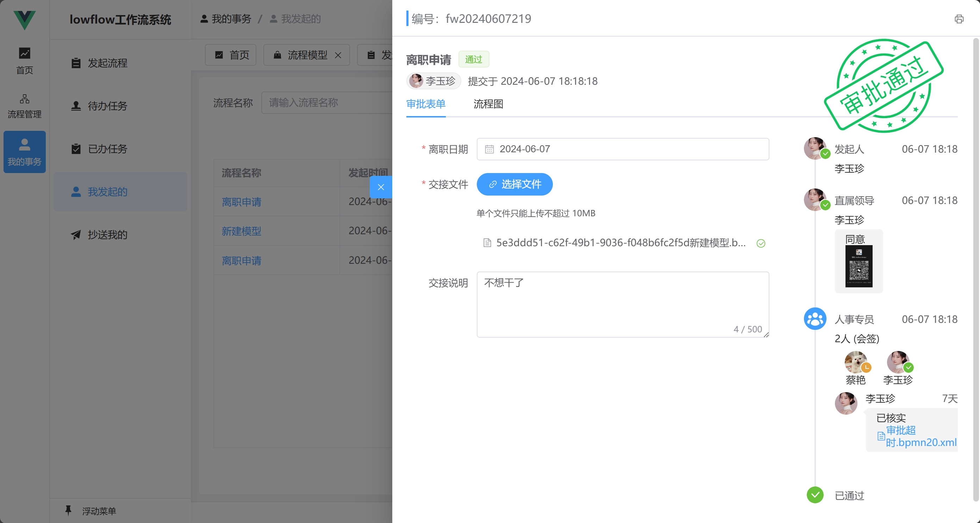This screenshot has height=523, width=980.
Task: Click the 交接说明 text area
Action: click(x=622, y=304)
